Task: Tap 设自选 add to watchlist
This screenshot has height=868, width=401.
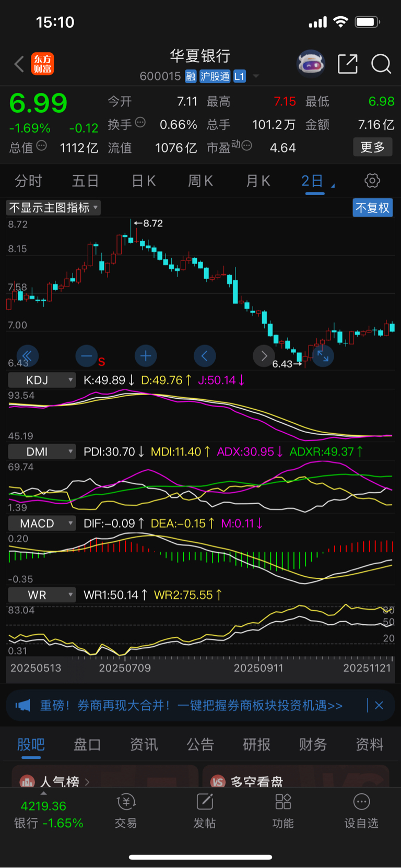Action: (x=361, y=811)
